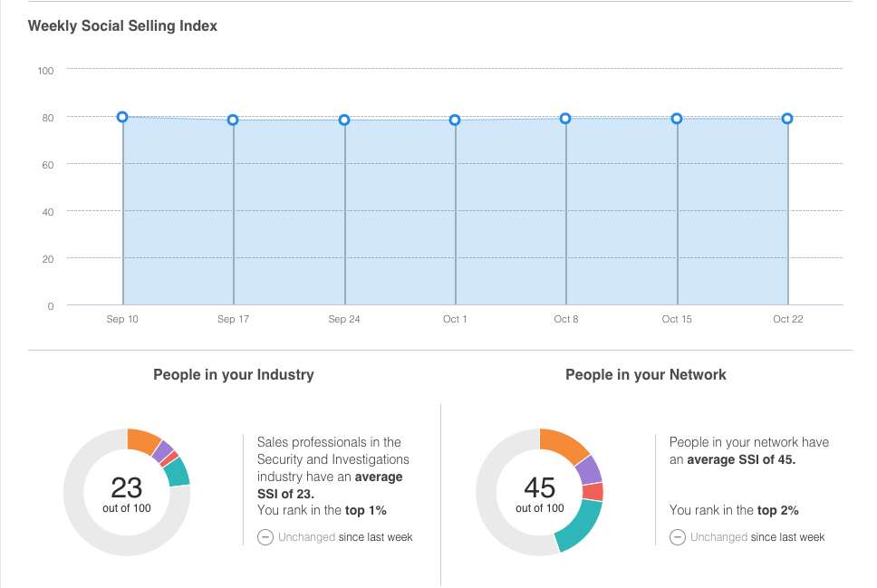Click orange segment of Industry donut chart

click(x=142, y=441)
